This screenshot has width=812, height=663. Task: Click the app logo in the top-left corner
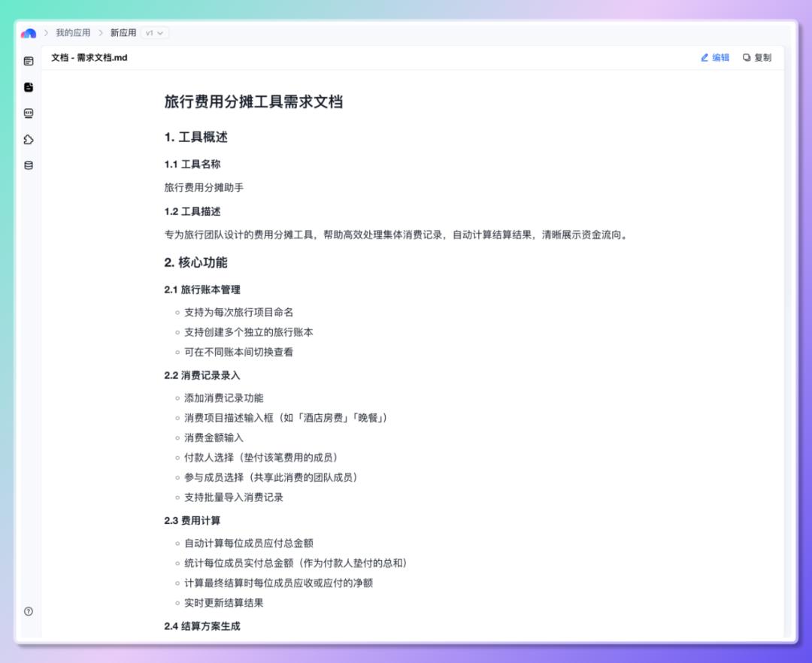click(28, 32)
